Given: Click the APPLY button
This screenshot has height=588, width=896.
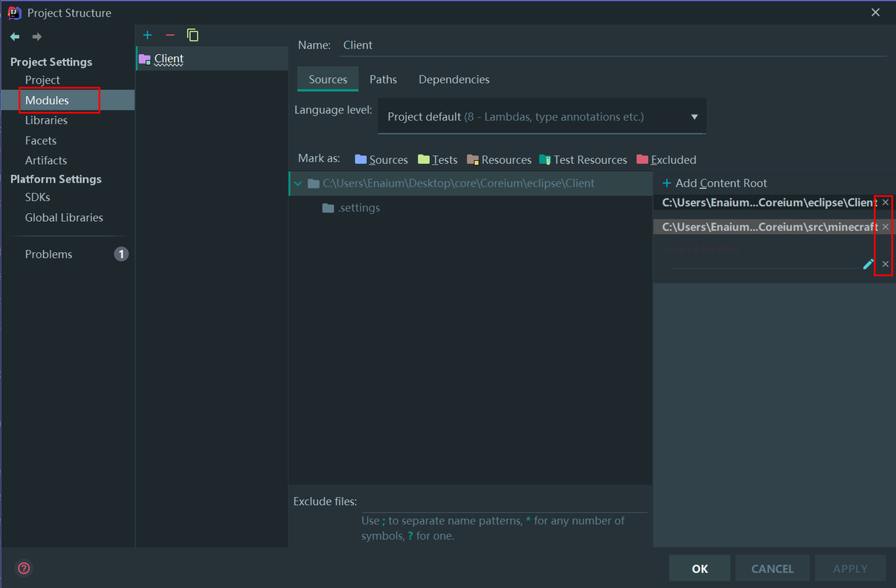Looking at the screenshot, I should (x=850, y=568).
